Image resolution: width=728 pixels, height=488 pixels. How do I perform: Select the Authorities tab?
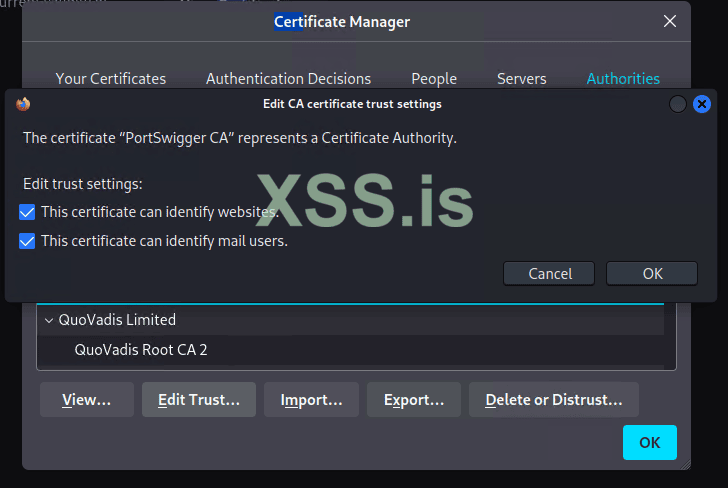pyautogui.click(x=623, y=78)
